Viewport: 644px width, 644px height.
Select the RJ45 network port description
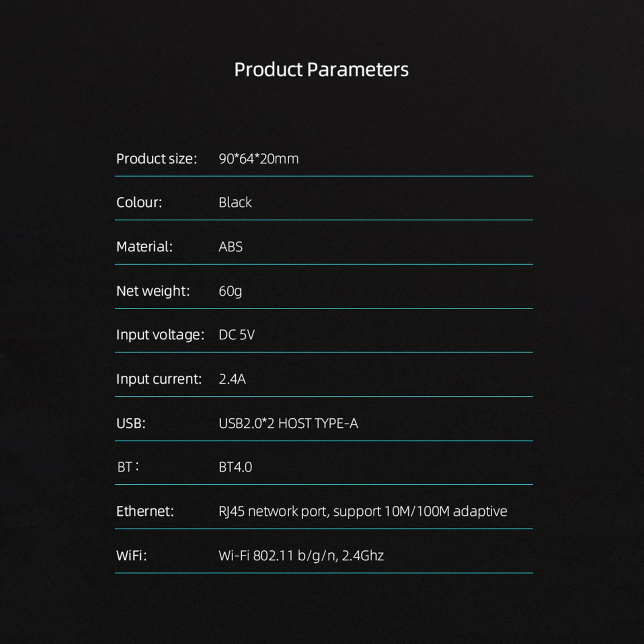point(362,511)
